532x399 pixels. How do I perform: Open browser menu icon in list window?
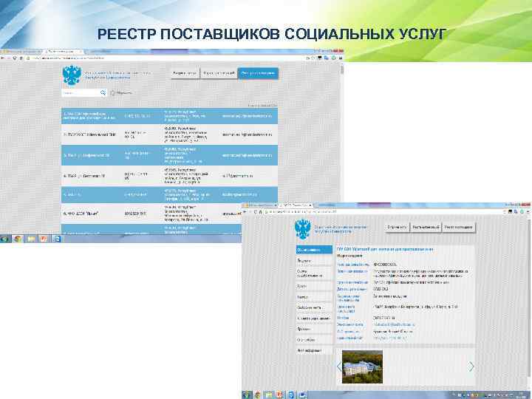point(341,58)
